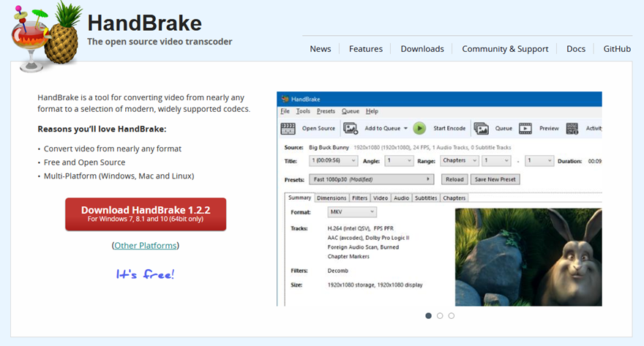This screenshot has width=644, height=346.
Task: Expand the Format dropdown set to MKV
Action: [352, 212]
